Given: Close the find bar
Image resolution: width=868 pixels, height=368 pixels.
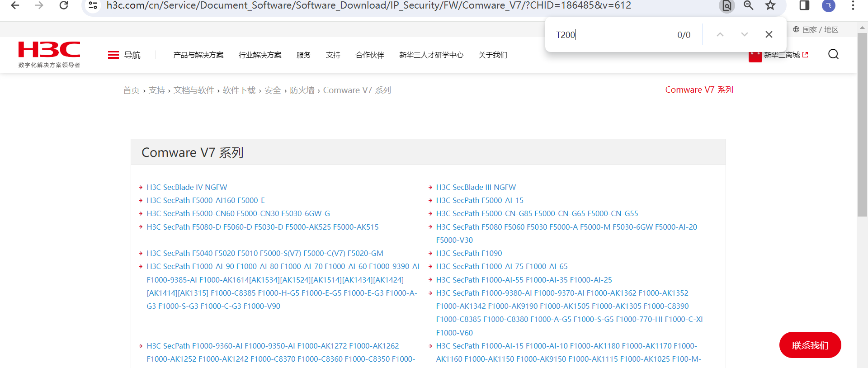Looking at the screenshot, I should 769,34.
